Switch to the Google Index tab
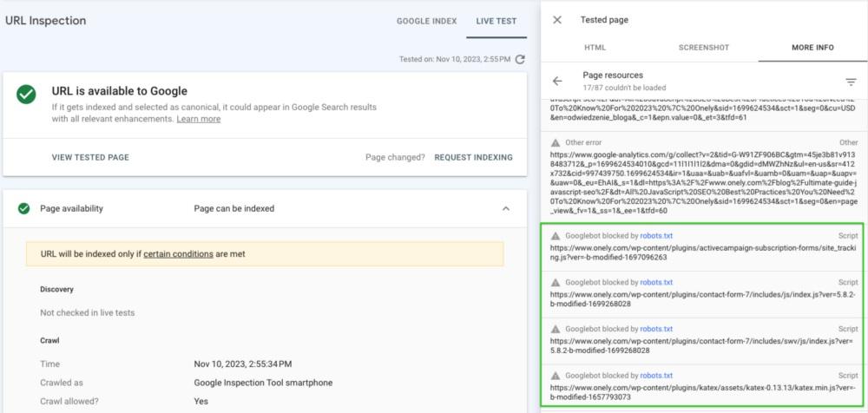 (426, 21)
